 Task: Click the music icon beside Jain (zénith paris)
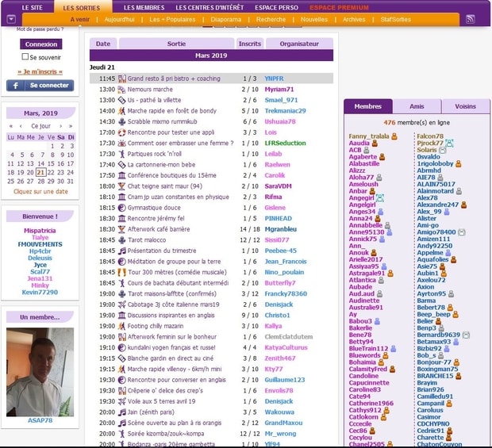(121, 412)
